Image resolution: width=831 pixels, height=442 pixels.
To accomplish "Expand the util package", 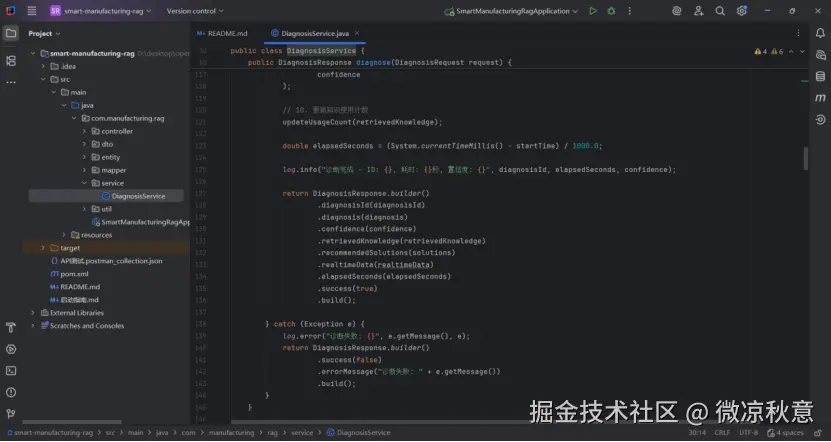I will (x=84, y=209).
